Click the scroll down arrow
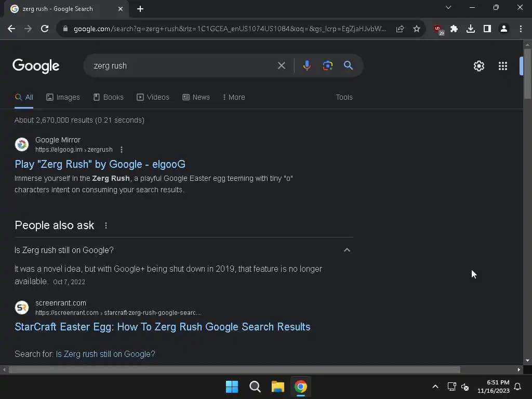 tap(527, 361)
